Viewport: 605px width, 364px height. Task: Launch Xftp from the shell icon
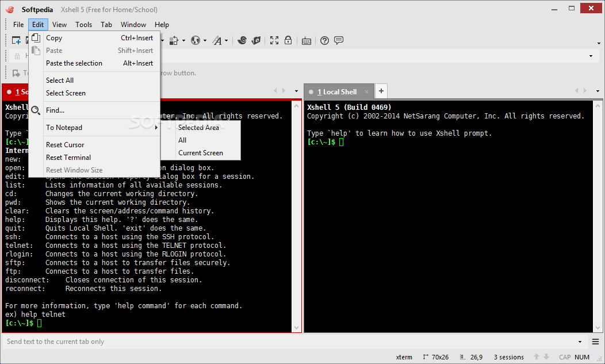tap(242, 40)
